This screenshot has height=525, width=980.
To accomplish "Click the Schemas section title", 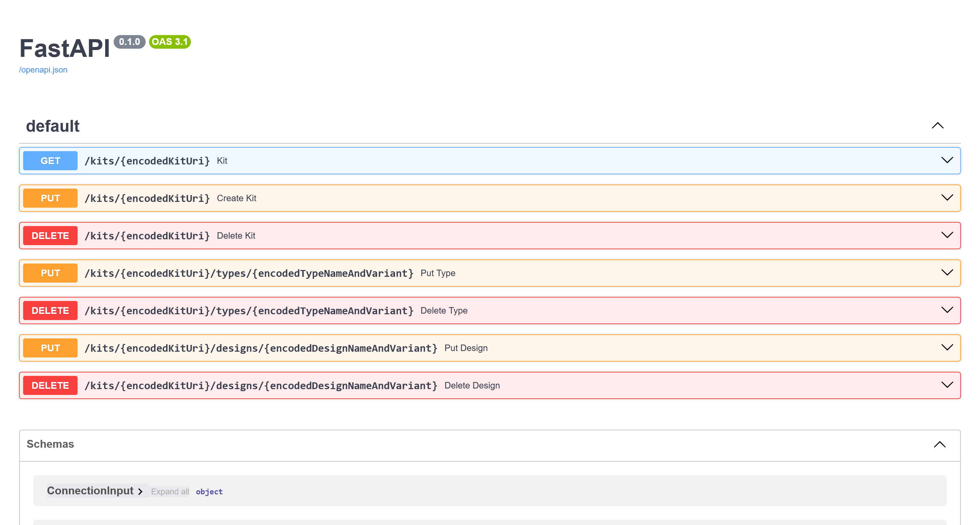I will coord(50,444).
